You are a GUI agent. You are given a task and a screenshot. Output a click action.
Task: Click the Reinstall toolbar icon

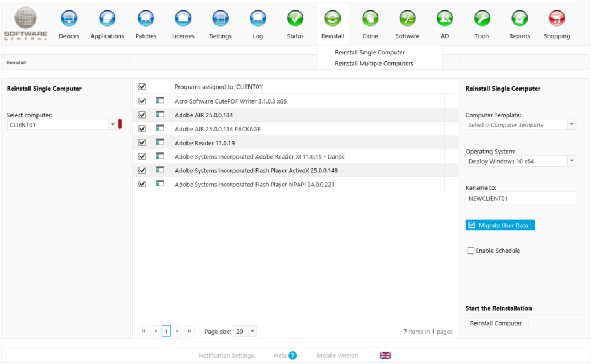(332, 18)
